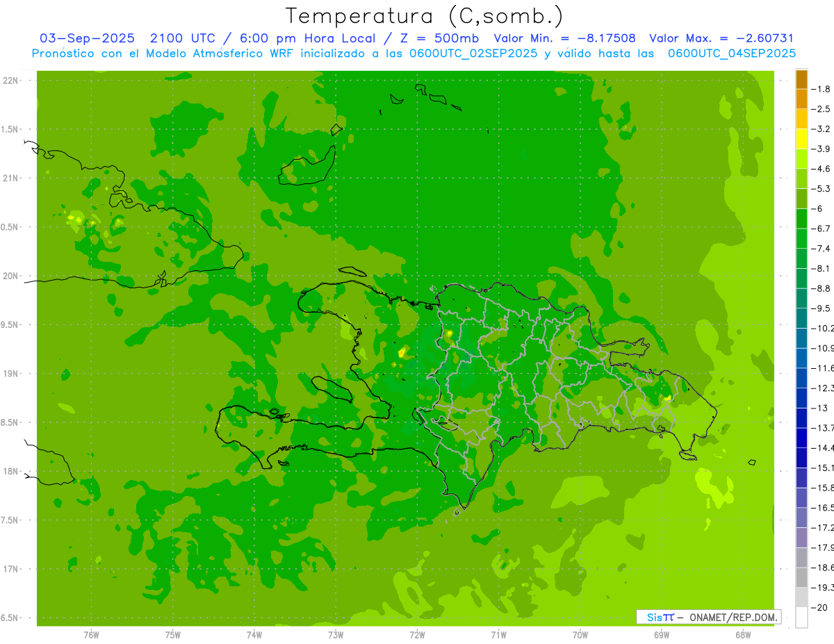Click the 'Pronóstico con el Modelo Atmosferico WRF' line
The image size is (834, 644).
164,53
